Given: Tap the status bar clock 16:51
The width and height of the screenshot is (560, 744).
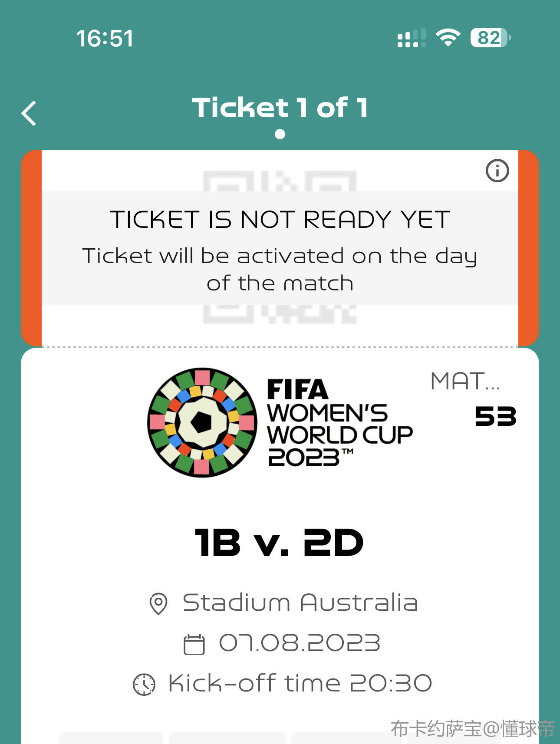Looking at the screenshot, I should click(105, 38).
